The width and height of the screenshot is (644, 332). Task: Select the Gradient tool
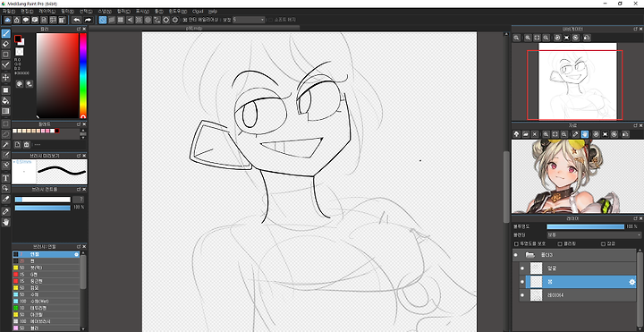pos(5,111)
